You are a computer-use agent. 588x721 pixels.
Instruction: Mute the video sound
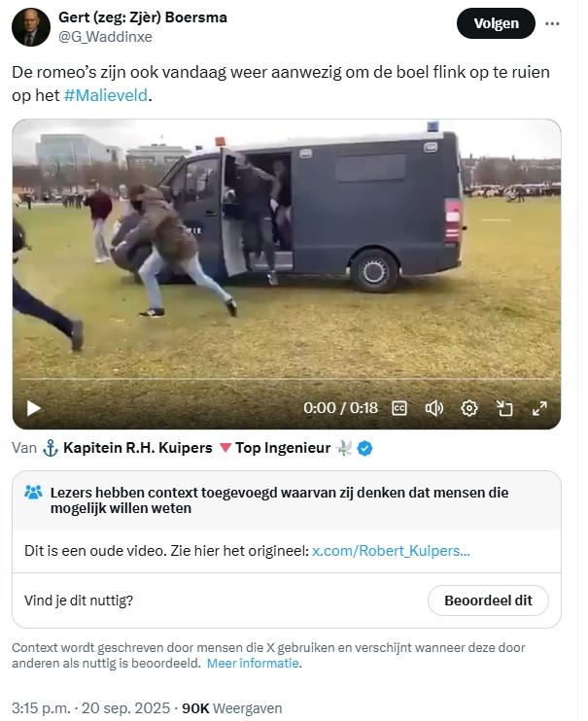click(433, 408)
